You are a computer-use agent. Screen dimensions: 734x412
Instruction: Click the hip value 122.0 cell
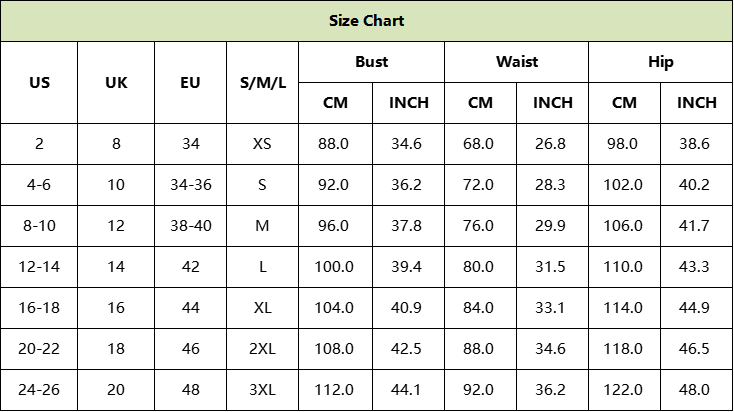click(624, 390)
